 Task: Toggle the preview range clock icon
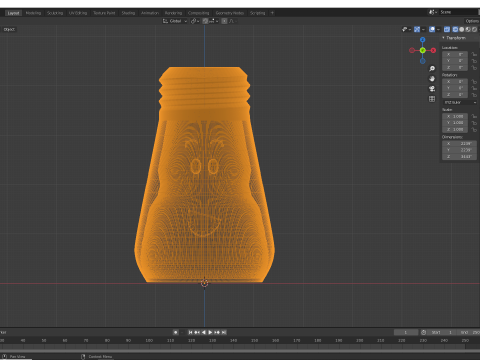(x=423, y=332)
